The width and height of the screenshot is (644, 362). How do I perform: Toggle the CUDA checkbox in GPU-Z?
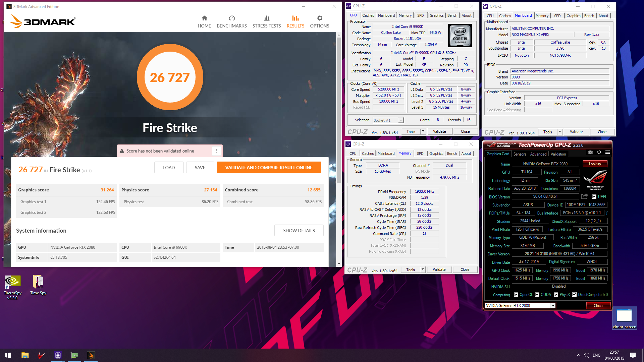coord(537,295)
